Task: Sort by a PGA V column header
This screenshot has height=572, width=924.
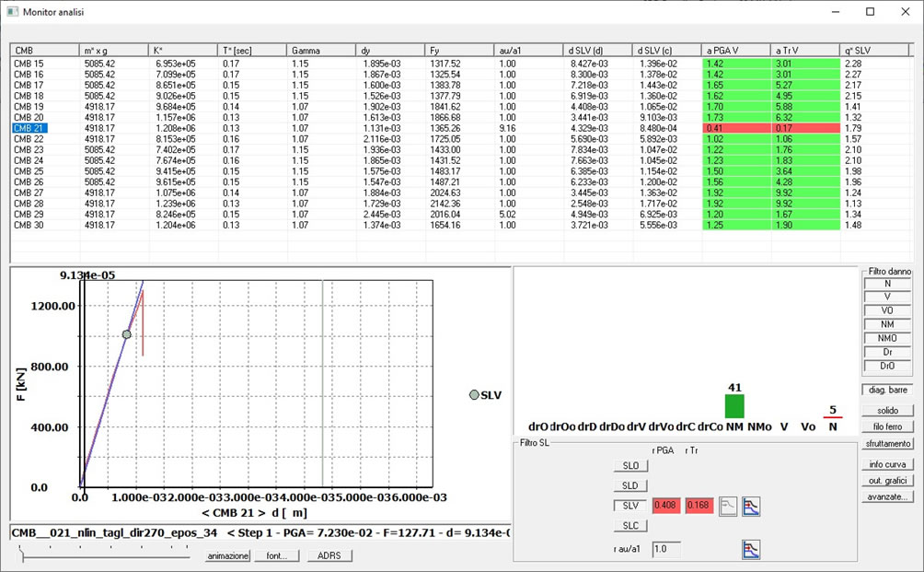Action: point(736,51)
